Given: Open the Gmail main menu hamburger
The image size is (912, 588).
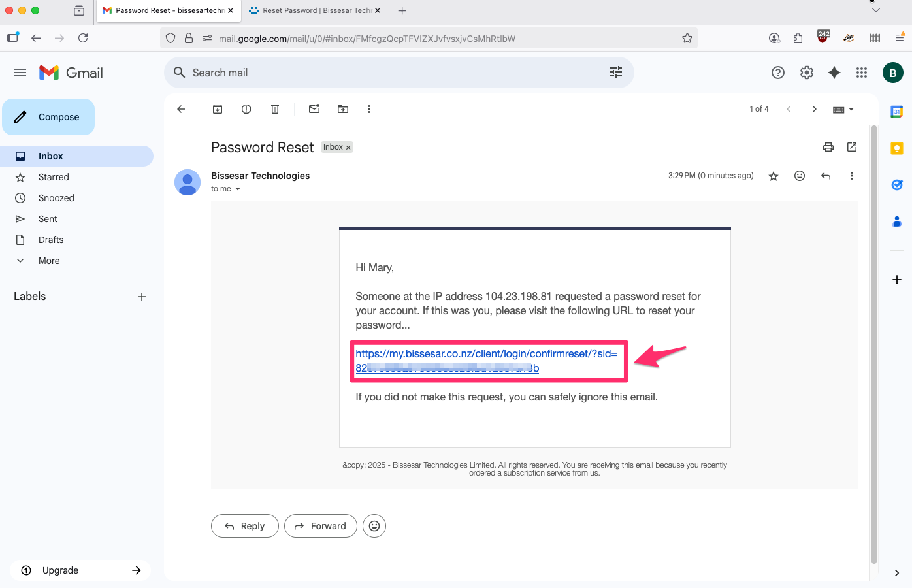Looking at the screenshot, I should click(x=20, y=73).
